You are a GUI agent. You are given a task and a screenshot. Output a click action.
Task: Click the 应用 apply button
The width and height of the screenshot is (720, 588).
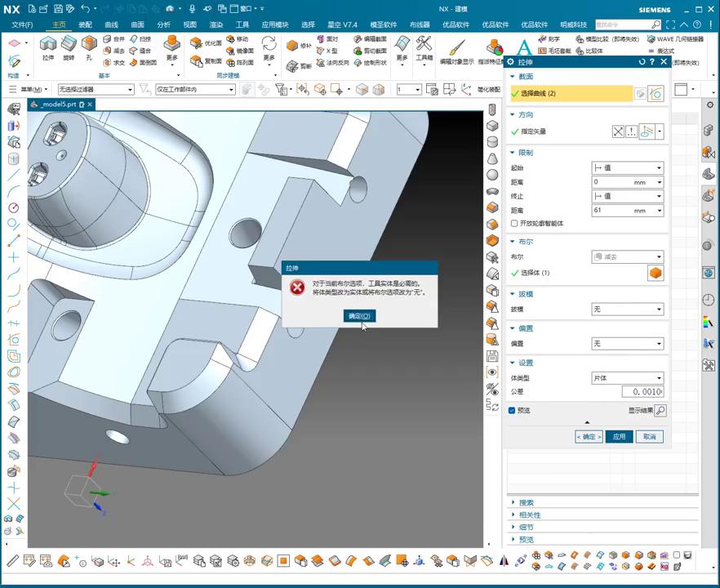coord(619,437)
